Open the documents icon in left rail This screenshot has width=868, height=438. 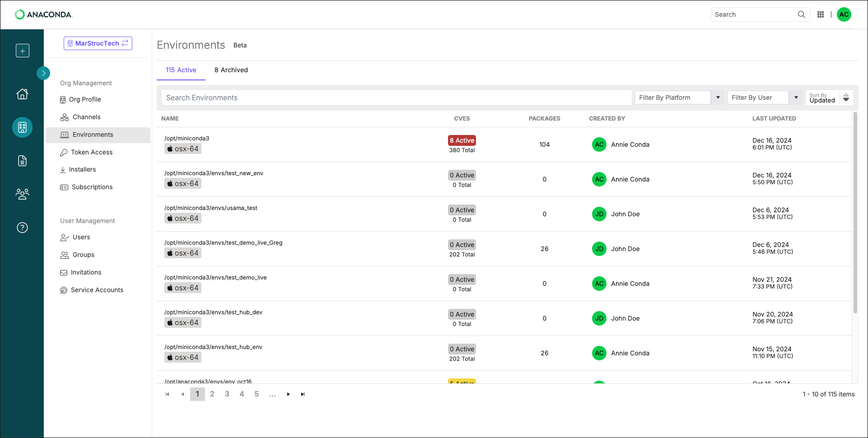[x=23, y=161]
